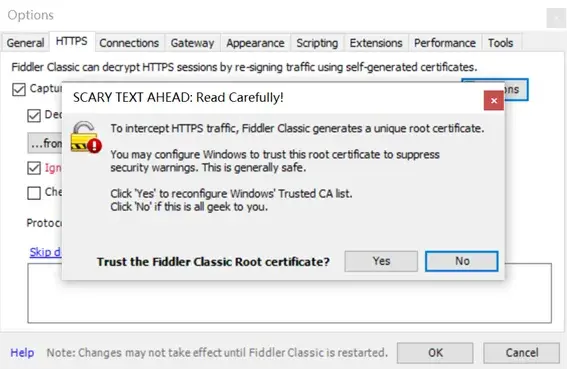This screenshot has height=369, width=567.
Task: Open the Connections tab
Action: tap(129, 43)
